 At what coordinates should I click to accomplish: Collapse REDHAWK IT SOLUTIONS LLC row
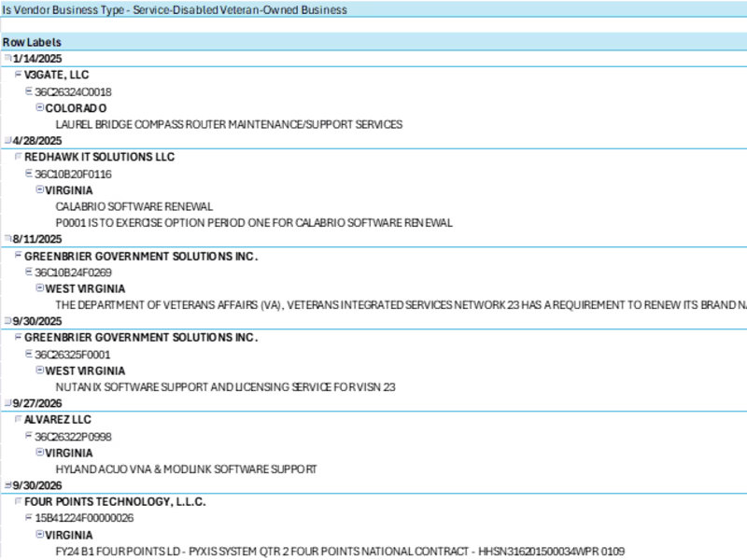click(18, 156)
